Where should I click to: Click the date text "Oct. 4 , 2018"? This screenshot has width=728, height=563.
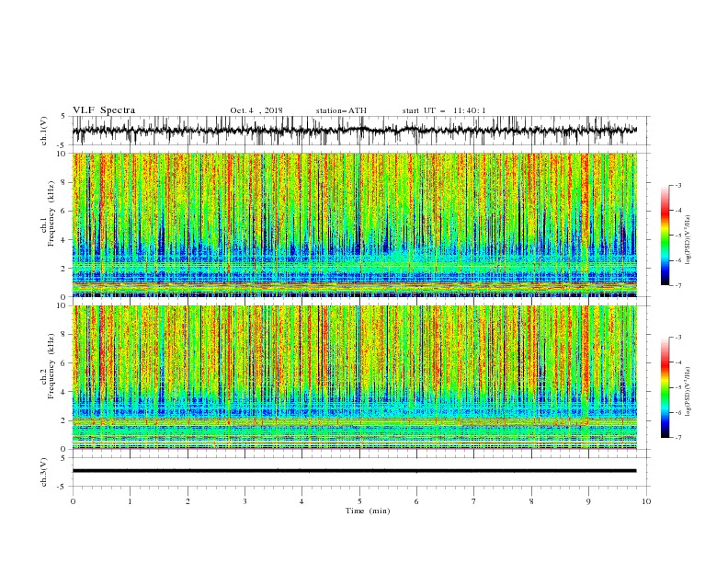(x=256, y=110)
